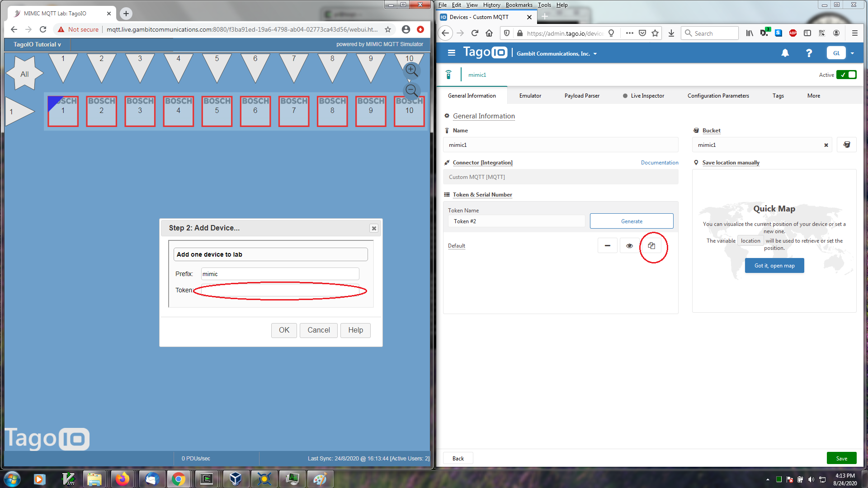The width and height of the screenshot is (868, 488).
Task: Bookmark page with Chrome star icon
Action: coord(388,29)
